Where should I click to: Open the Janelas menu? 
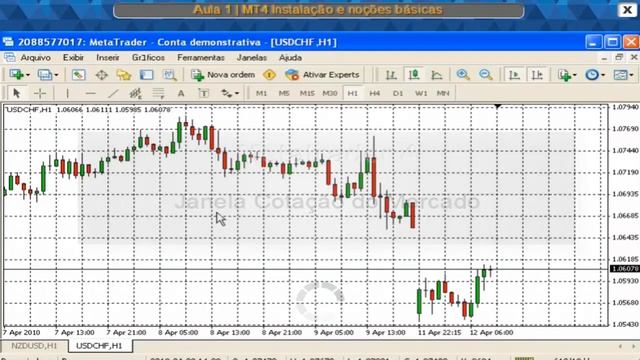coord(252,58)
